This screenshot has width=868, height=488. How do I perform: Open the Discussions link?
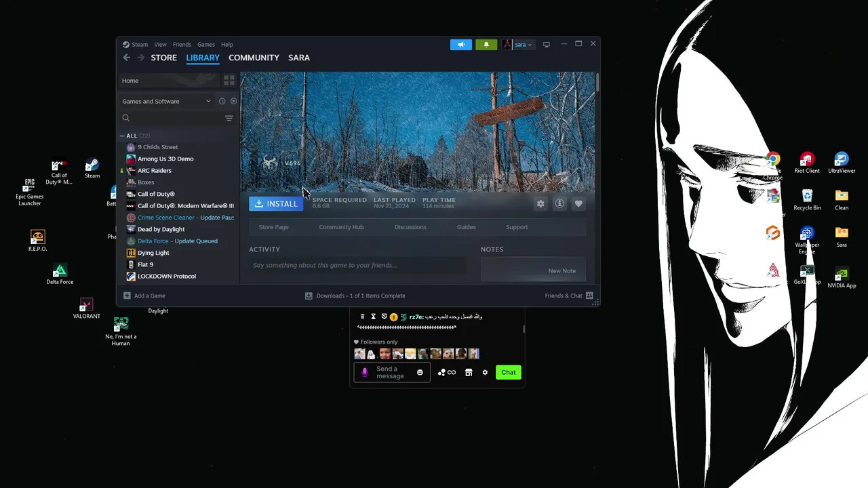tap(410, 227)
